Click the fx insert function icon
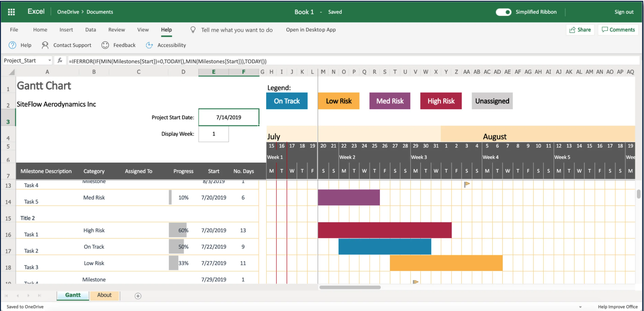Viewport: 644px width, 311px height. pyautogui.click(x=60, y=60)
